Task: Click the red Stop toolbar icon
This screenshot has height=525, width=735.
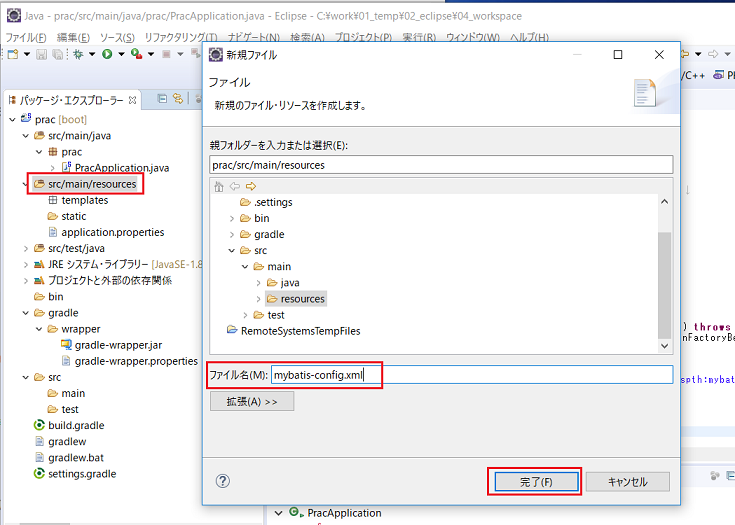Action: (166, 54)
